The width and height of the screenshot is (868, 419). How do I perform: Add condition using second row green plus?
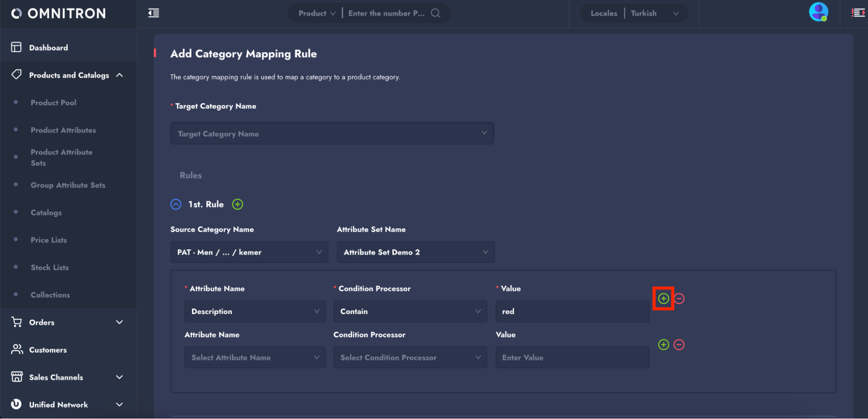pos(663,345)
